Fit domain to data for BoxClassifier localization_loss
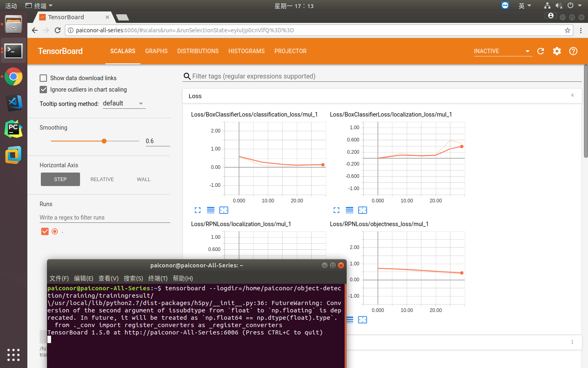 [363, 210]
